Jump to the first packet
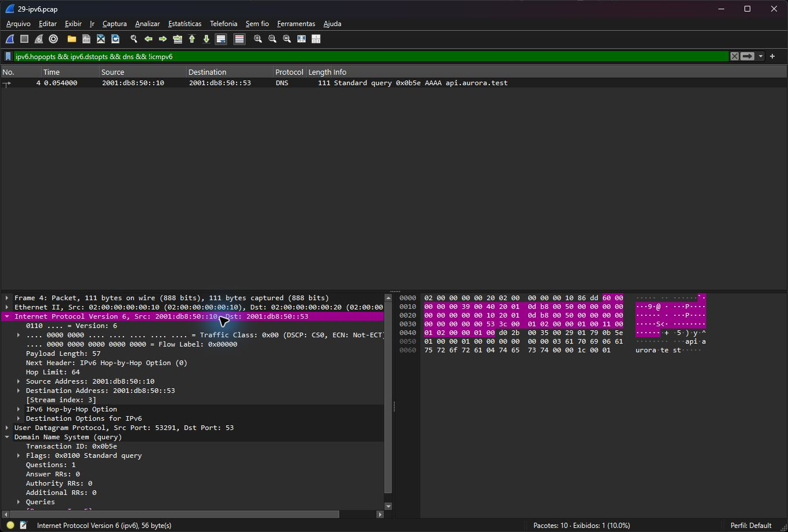788x532 pixels. (x=192, y=39)
